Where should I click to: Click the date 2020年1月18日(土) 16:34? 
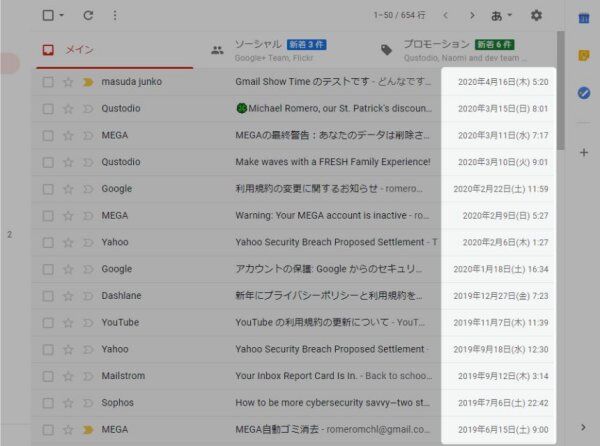501,269
